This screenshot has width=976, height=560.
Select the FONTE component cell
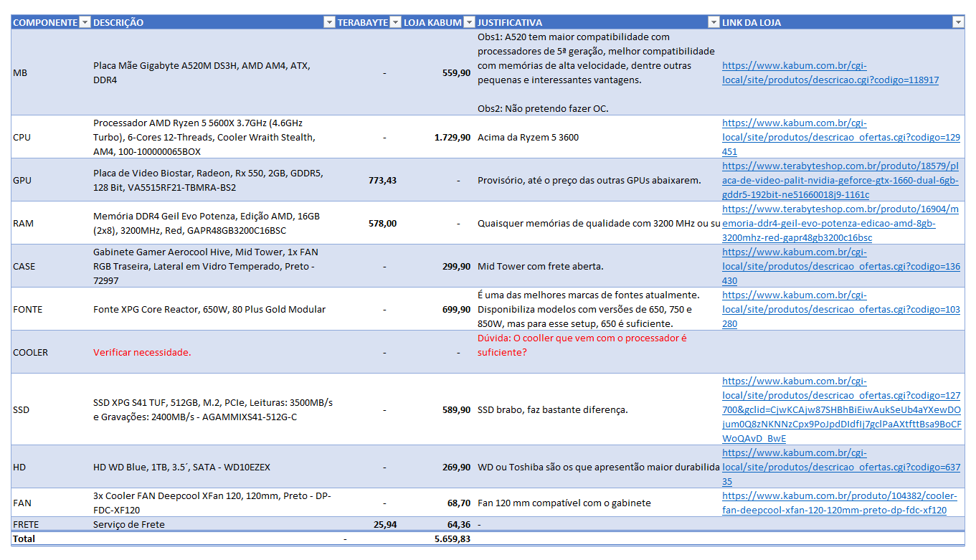(x=52, y=309)
